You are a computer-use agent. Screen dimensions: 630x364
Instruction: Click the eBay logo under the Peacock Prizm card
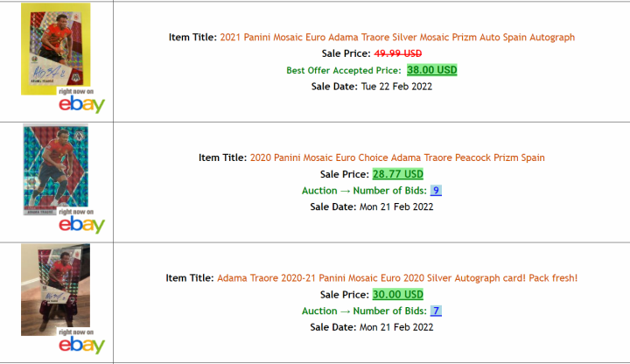tap(81, 225)
